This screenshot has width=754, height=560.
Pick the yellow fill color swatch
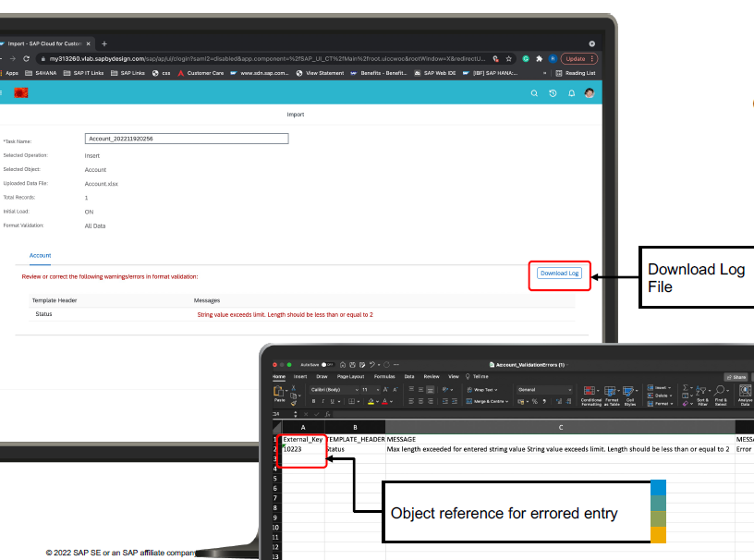point(371,402)
